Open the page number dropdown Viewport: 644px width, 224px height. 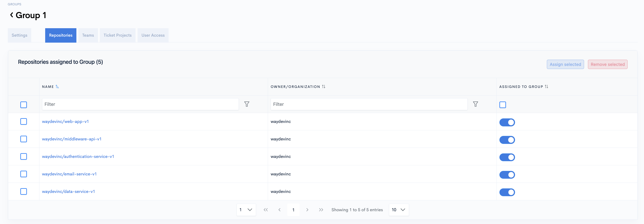tap(246, 210)
